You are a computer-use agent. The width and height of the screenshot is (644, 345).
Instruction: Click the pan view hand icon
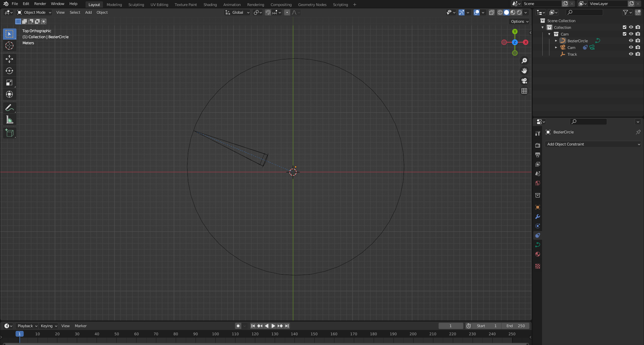[x=524, y=71]
